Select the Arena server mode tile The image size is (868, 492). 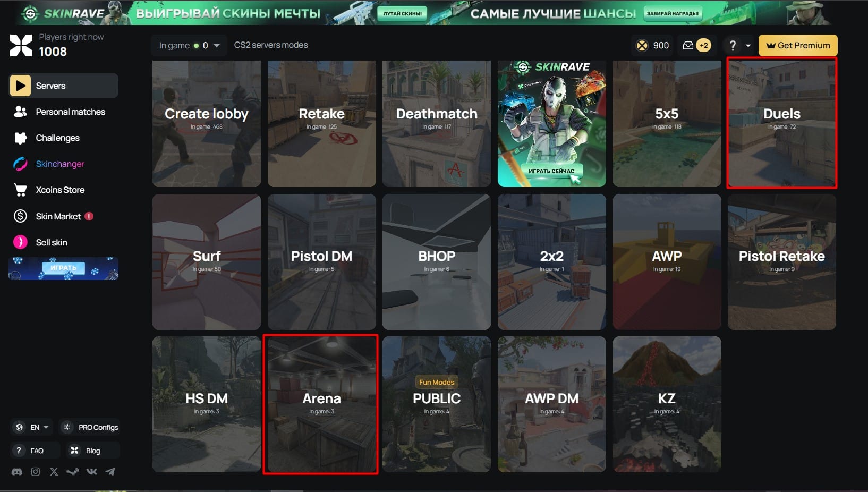pos(321,404)
